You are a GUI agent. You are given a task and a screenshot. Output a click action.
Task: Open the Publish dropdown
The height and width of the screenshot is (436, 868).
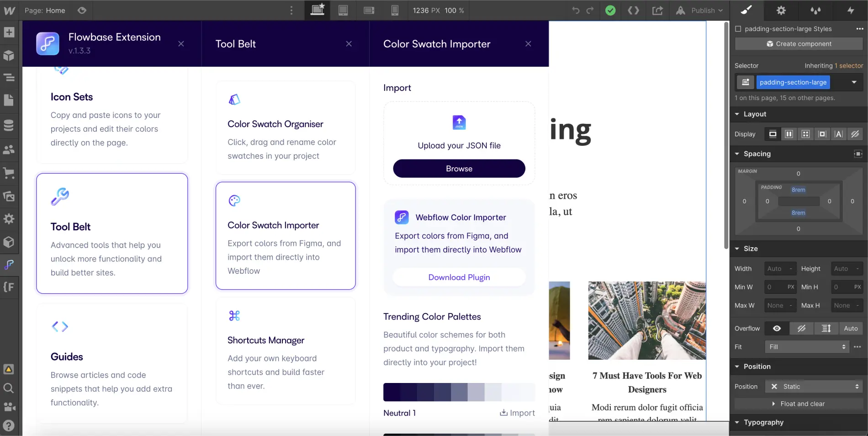click(x=700, y=11)
